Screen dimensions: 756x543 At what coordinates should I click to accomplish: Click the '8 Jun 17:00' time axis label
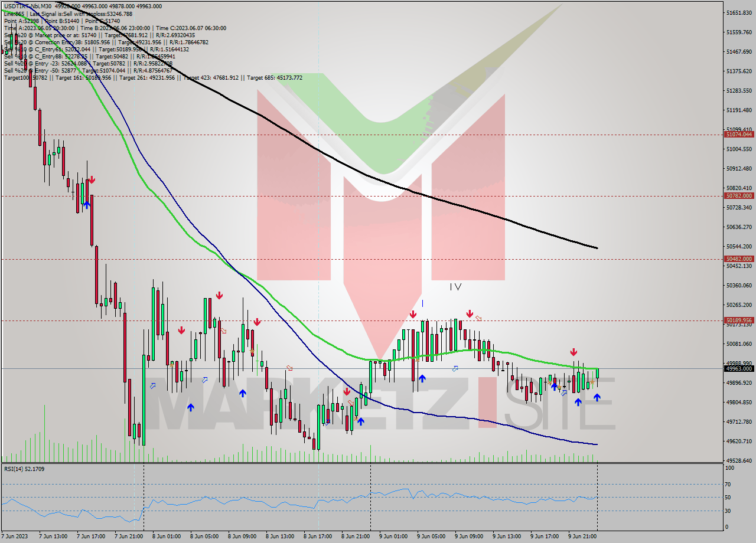[x=318, y=537]
